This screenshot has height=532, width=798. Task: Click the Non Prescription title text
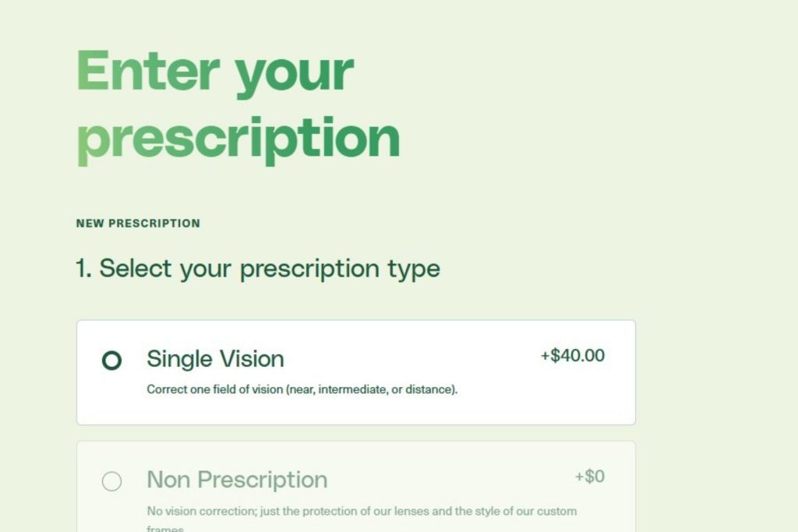(237, 480)
